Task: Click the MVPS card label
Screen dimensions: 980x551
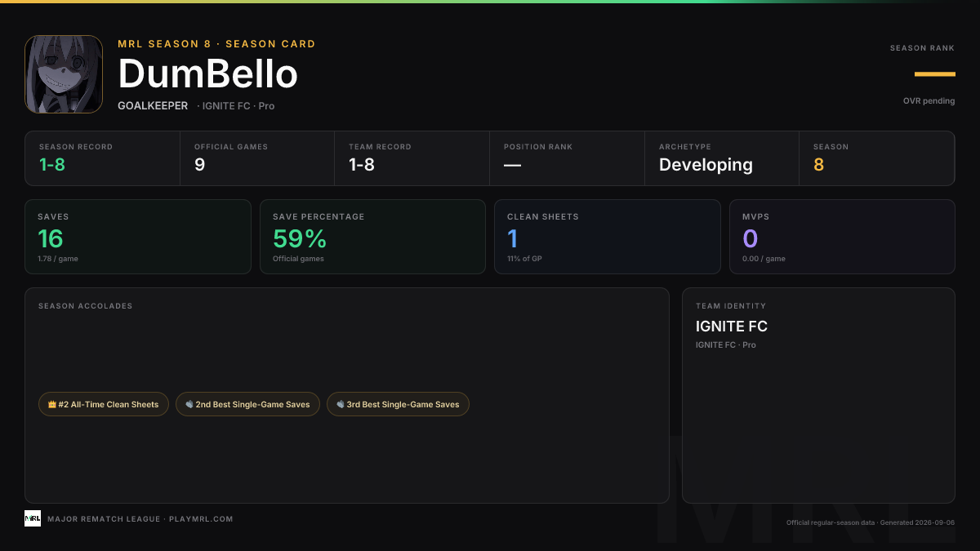Action: tap(756, 217)
